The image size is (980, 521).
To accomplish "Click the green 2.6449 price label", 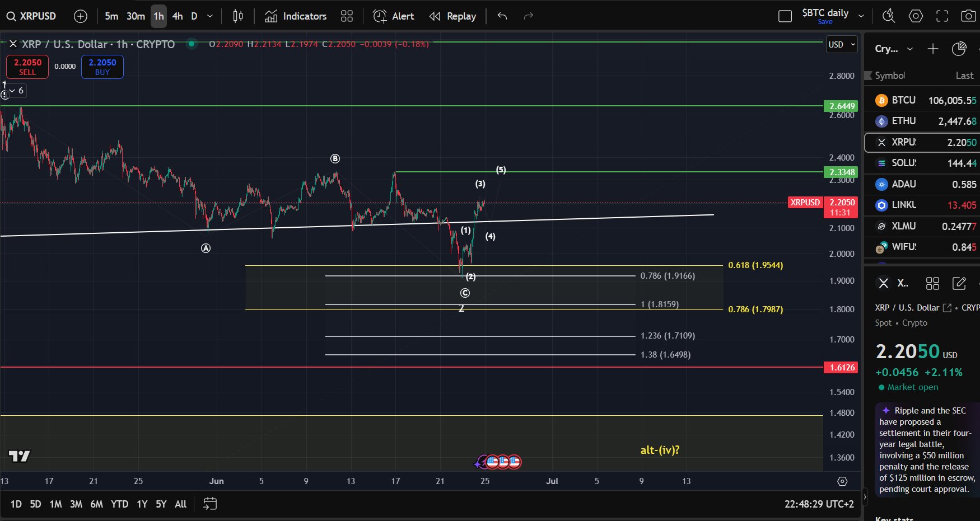I will pos(841,106).
